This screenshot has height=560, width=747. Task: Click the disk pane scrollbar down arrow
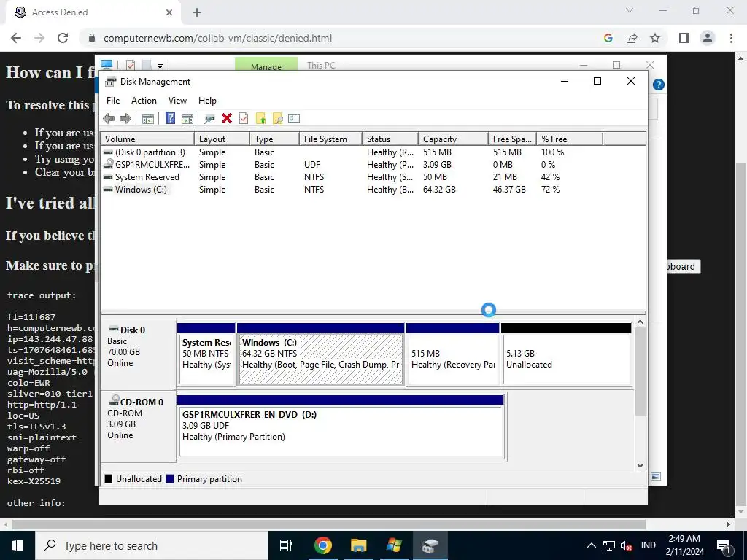[640, 466]
